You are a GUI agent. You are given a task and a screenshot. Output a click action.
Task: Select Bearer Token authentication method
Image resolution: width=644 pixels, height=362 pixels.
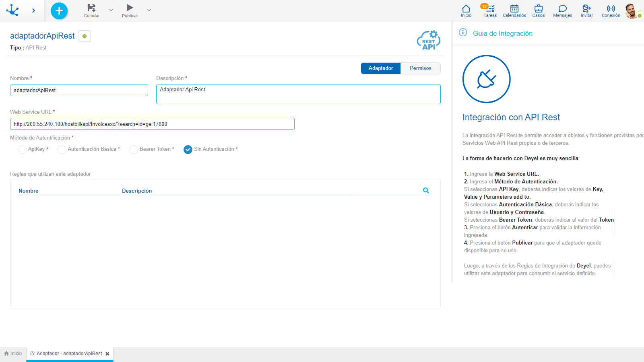[134, 150]
